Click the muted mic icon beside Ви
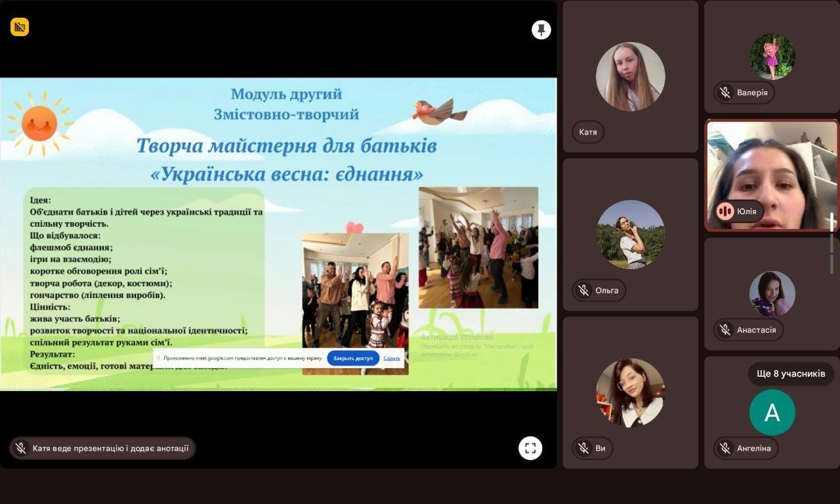Image resolution: width=840 pixels, height=504 pixels. point(583,448)
